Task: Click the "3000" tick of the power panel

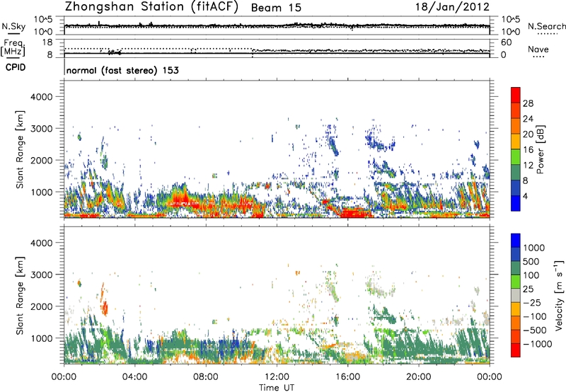Action: pyautogui.click(x=41, y=129)
